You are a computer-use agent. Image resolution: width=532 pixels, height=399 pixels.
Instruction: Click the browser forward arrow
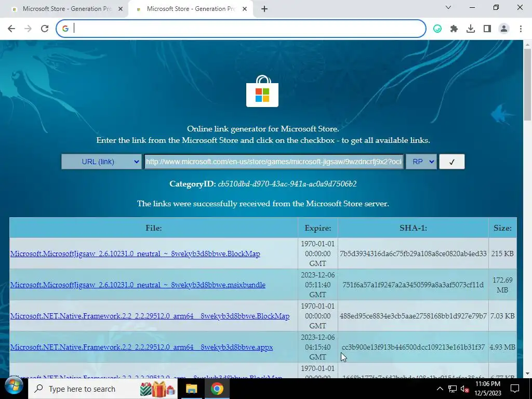[x=28, y=29]
